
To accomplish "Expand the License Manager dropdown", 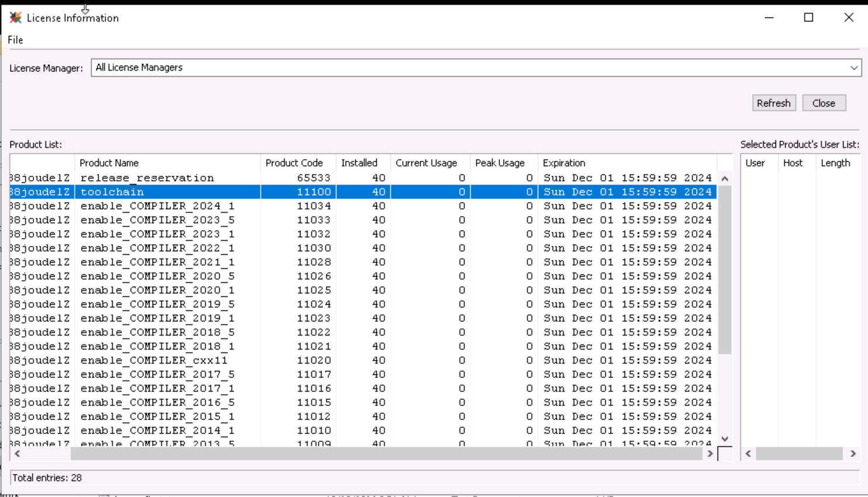I will (x=854, y=68).
